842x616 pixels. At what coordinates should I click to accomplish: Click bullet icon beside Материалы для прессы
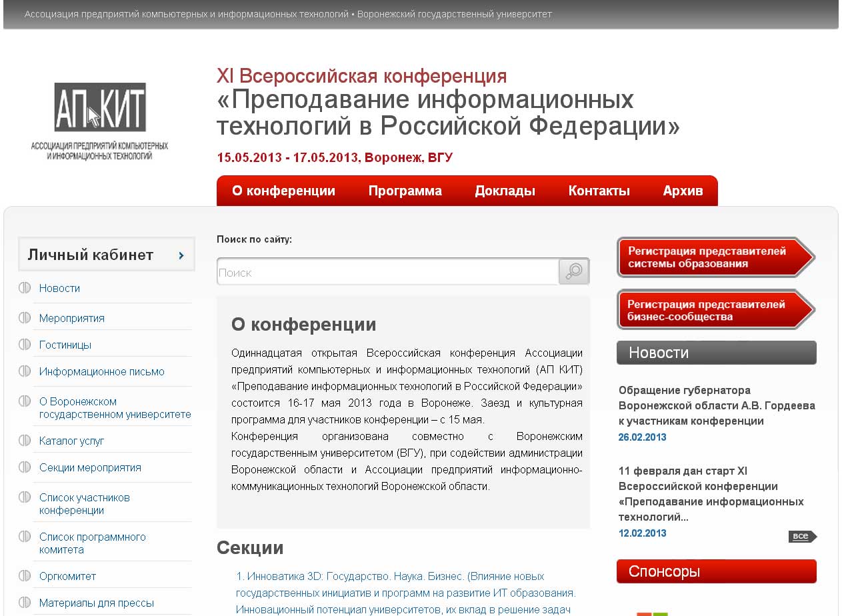click(x=25, y=602)
